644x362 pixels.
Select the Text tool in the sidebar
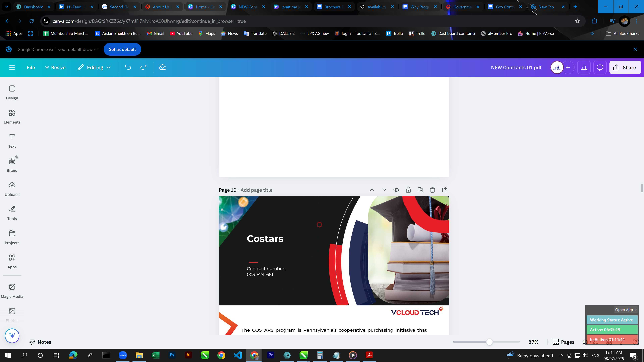tap(12, 141)
